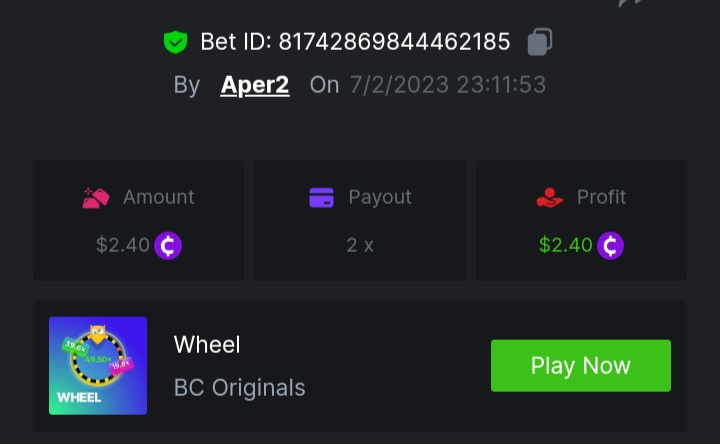Click the pink Amount icon
720x444 pixels.
click(96, 197)
